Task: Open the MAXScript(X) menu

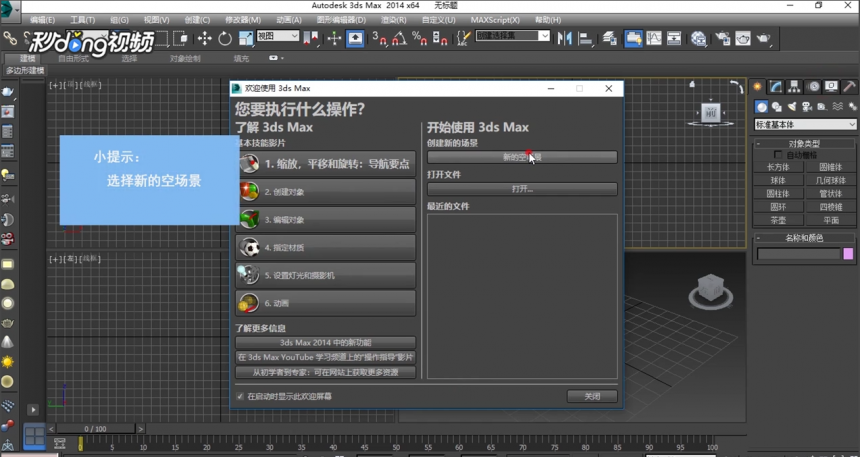Action: click(x=495, y=20)
